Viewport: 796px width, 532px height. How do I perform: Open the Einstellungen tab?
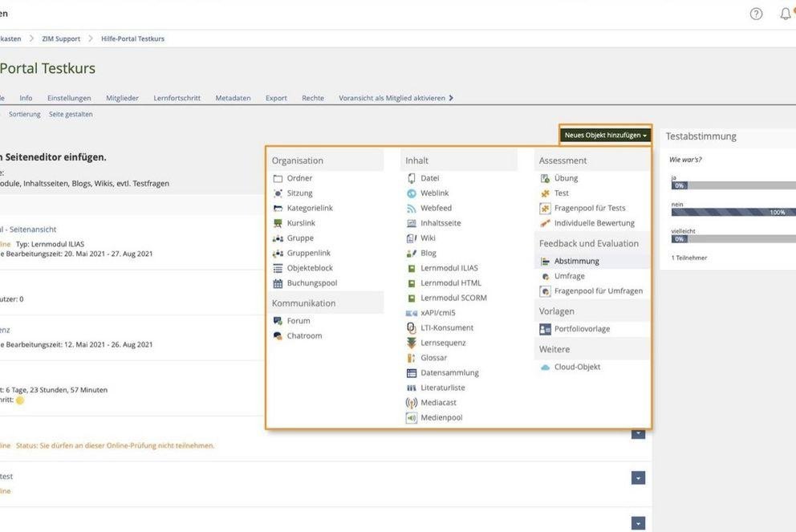(x=69, y=98)
